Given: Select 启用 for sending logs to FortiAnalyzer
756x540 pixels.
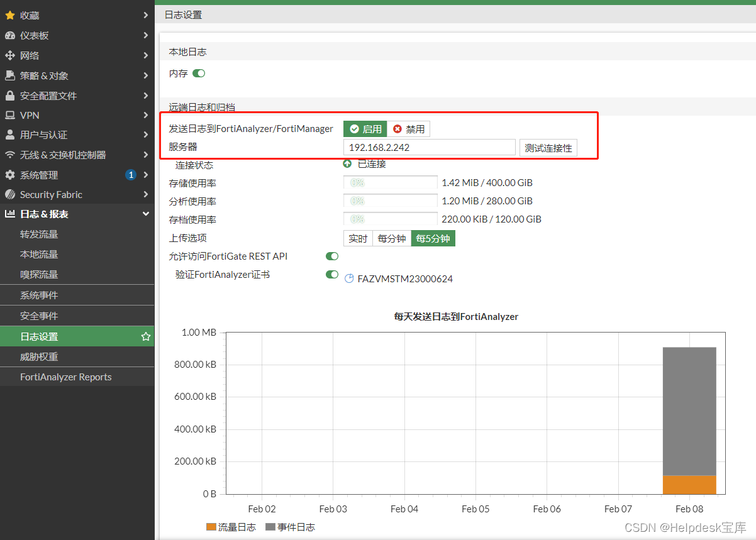Looking at the screenshot, I should (365, 129).
